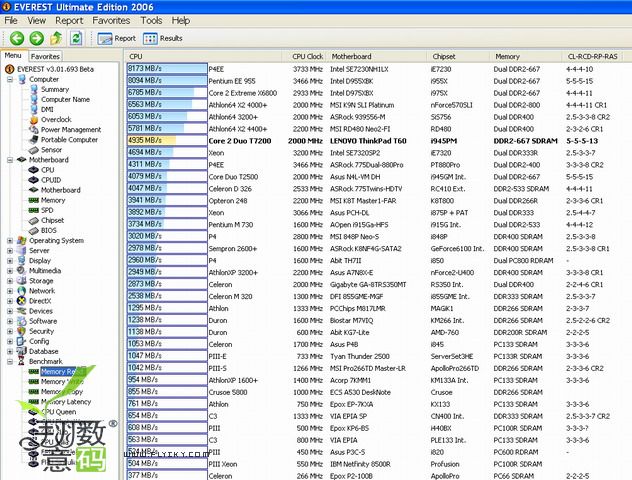
Task: Sort by the Chipset column header
Action: 459,56
